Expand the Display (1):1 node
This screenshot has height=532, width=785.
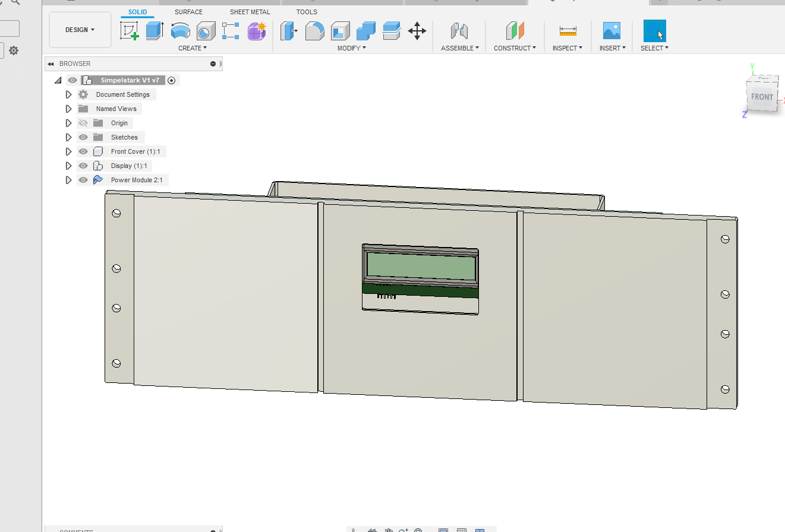68,166
